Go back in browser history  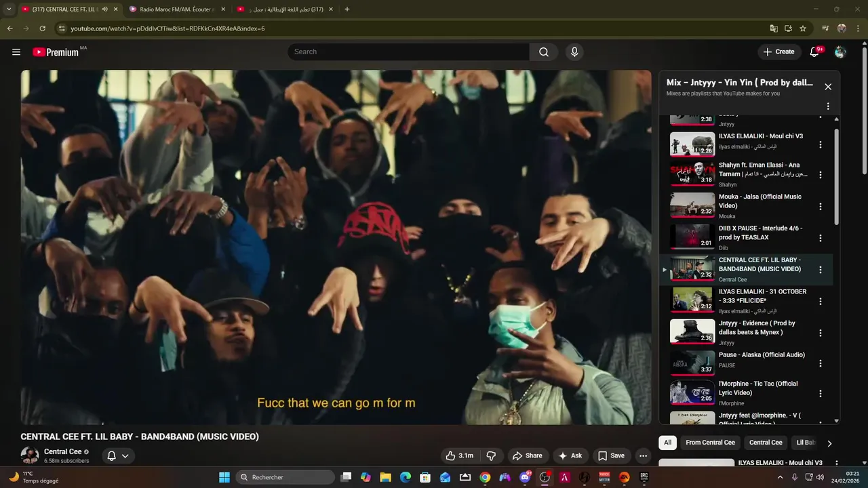(9, 28)
